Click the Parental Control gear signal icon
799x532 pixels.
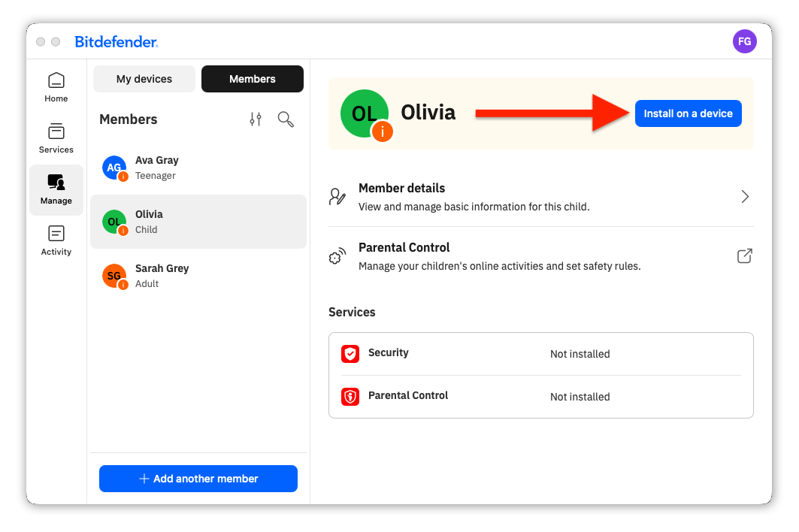click(x=337, y=255)
